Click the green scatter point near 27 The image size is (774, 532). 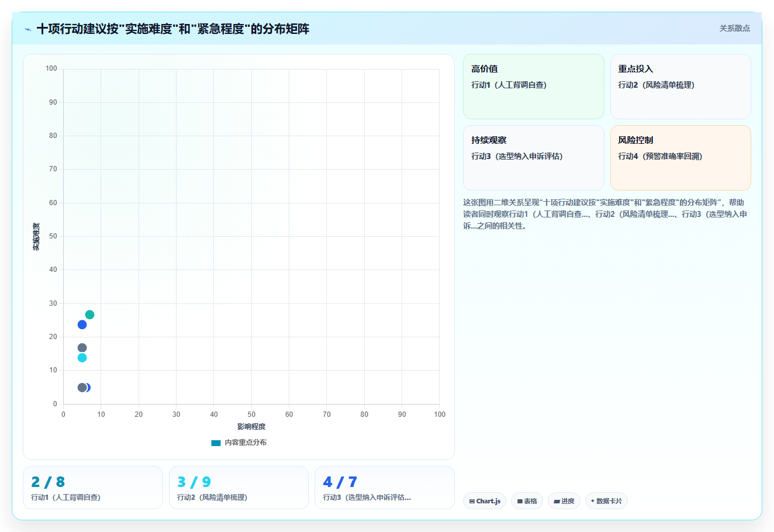click(89, 315)
